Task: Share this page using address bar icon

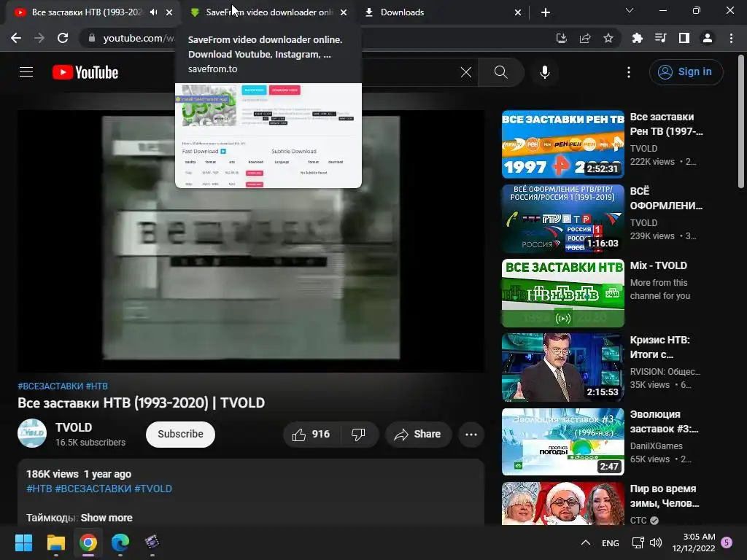Action: 585,38
